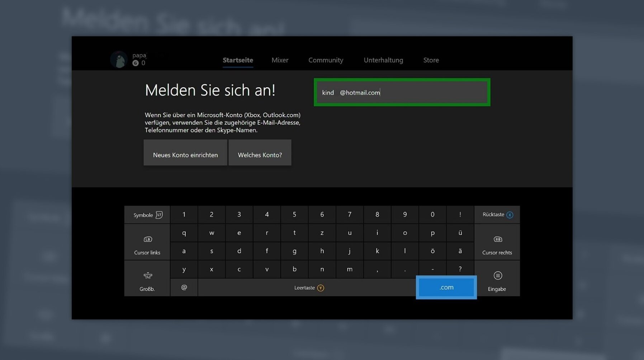Image resolution: width=644 pixels, height=360 pixels.
Task: Focus the email address input field
Action: (402, 93)
